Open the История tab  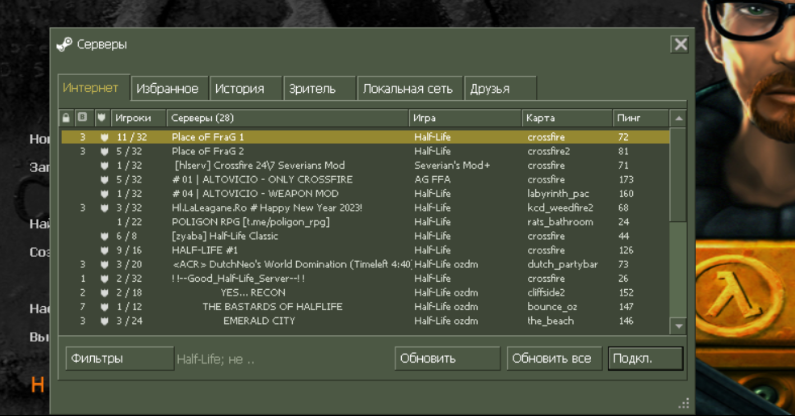[x=246, y=88]
